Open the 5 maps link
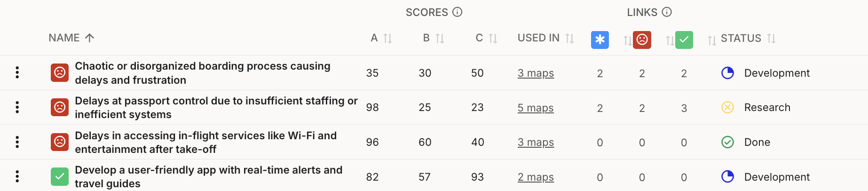868x191 pixels. coord(536,108)
